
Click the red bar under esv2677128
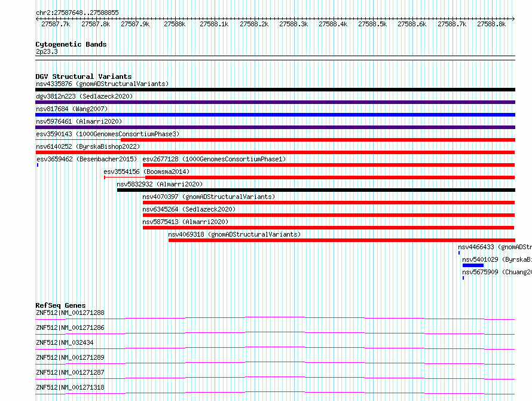(329, 165)
